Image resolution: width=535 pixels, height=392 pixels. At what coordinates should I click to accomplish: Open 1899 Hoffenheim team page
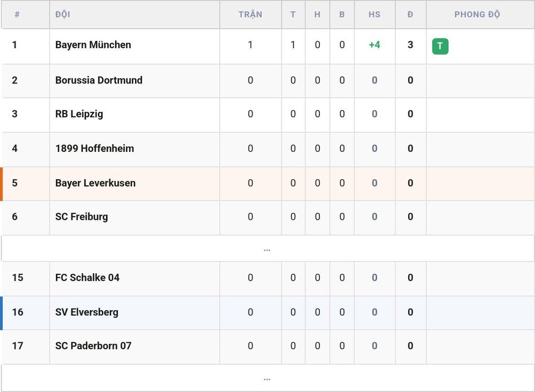95,149
